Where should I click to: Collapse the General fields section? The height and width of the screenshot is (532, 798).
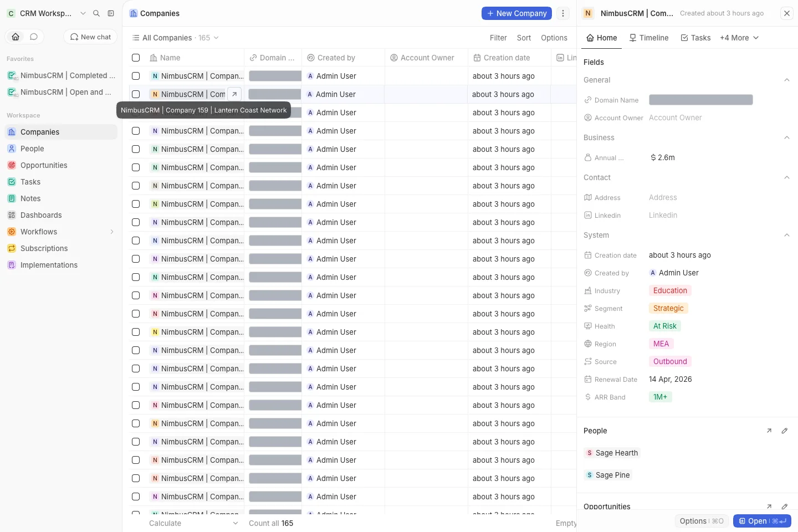[x=787, y=80]
